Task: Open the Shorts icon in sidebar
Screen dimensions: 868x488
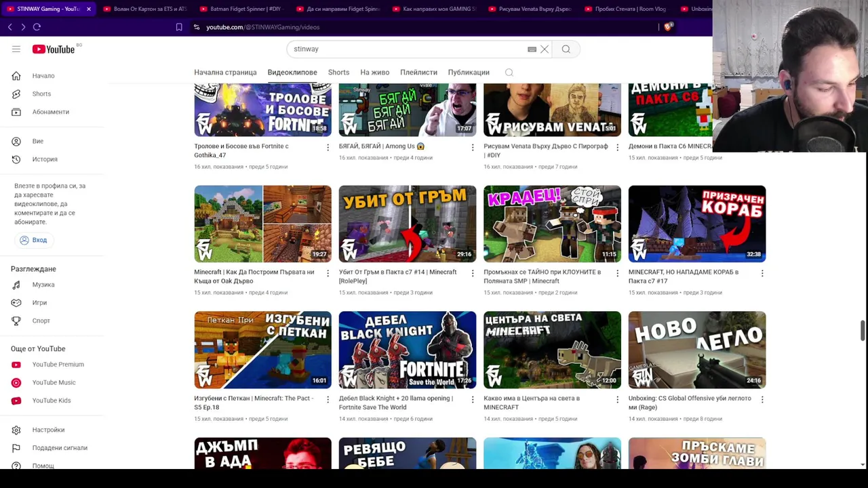Action: [16, 94]
